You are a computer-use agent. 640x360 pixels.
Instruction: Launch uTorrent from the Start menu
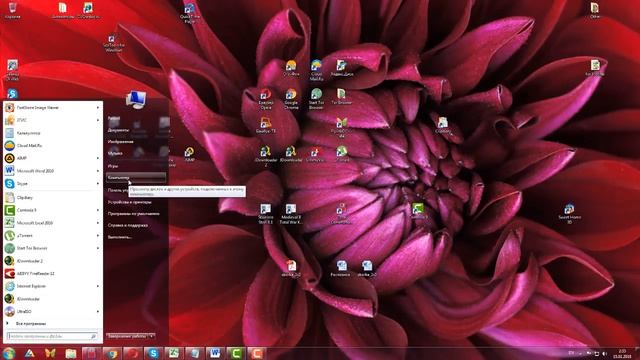point(52,236)
